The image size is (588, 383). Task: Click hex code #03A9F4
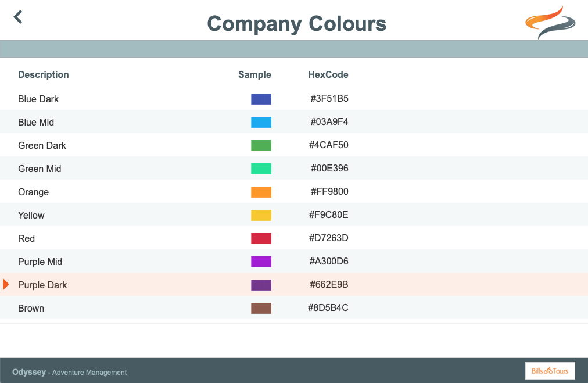[x=329, y=122]
